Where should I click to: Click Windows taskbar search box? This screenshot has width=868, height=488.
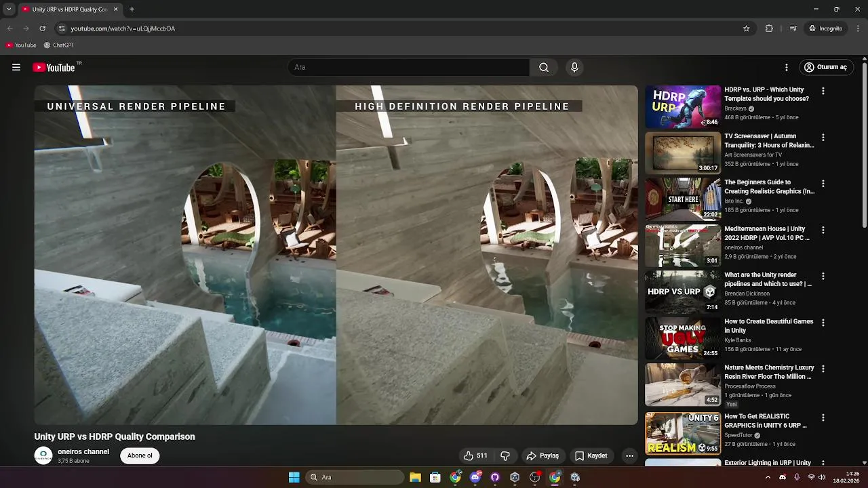pos(355,477)
